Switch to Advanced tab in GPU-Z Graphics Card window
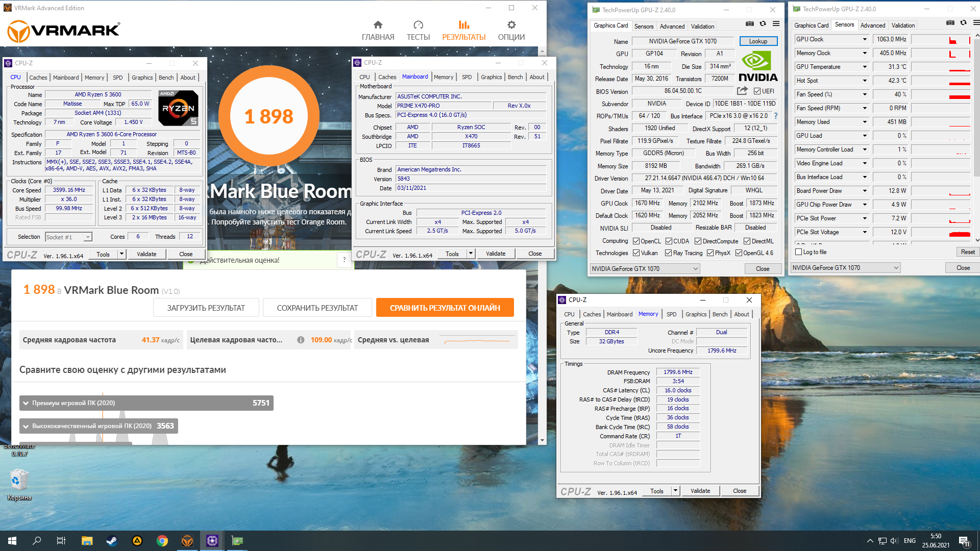 pos(672,27)
